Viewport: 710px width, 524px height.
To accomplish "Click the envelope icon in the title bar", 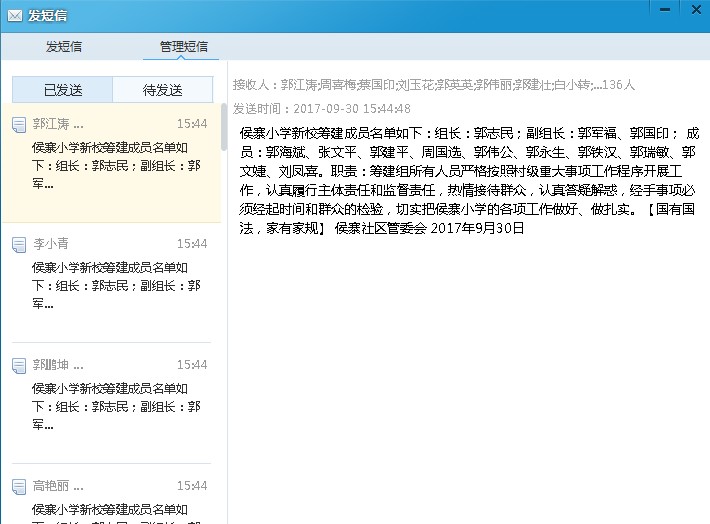I will [x=14, y=16].
